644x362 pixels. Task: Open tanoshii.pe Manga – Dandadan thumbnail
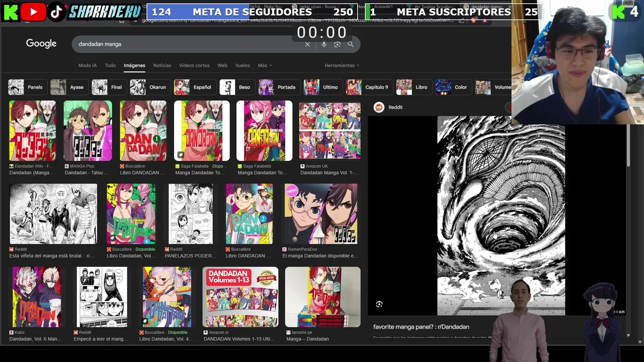(323, 297)
